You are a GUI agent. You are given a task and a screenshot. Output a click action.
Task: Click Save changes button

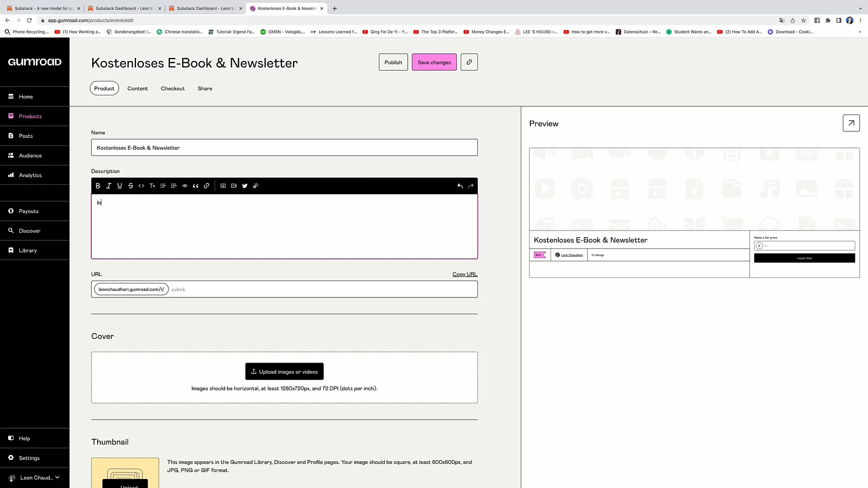coord(434,62)
